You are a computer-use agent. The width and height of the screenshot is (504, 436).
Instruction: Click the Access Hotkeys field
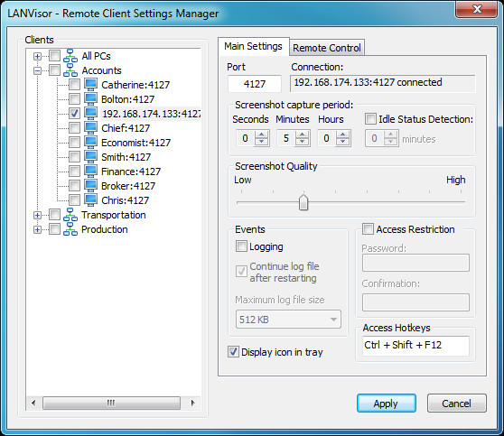pyautogui.click(x=415, y=346)
